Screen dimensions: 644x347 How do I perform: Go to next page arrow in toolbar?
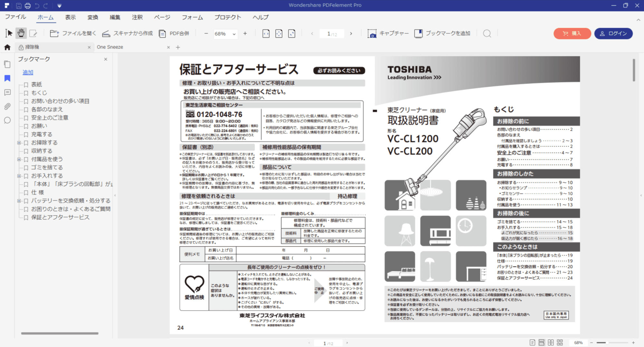pyautogui.click(x=351, y=33)
